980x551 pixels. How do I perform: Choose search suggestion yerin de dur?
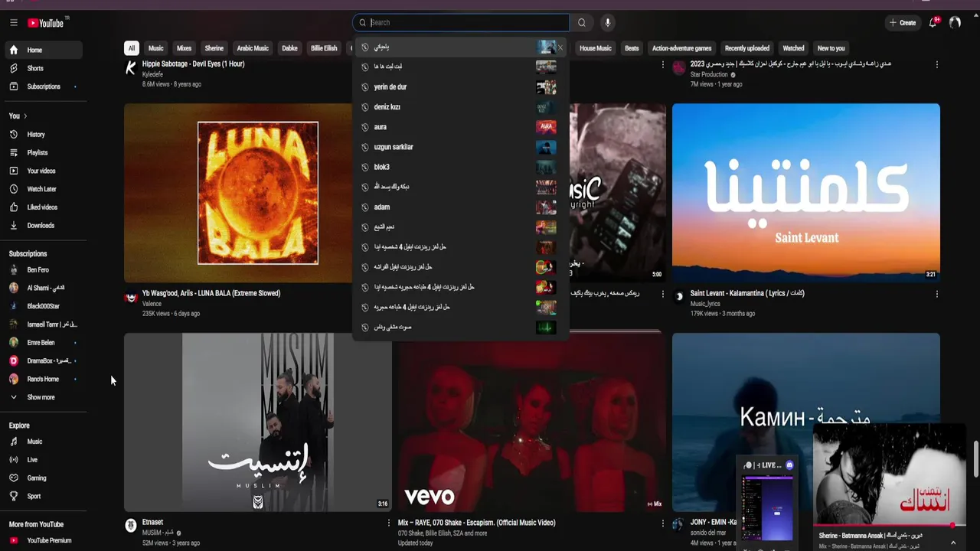coord(460,87)
